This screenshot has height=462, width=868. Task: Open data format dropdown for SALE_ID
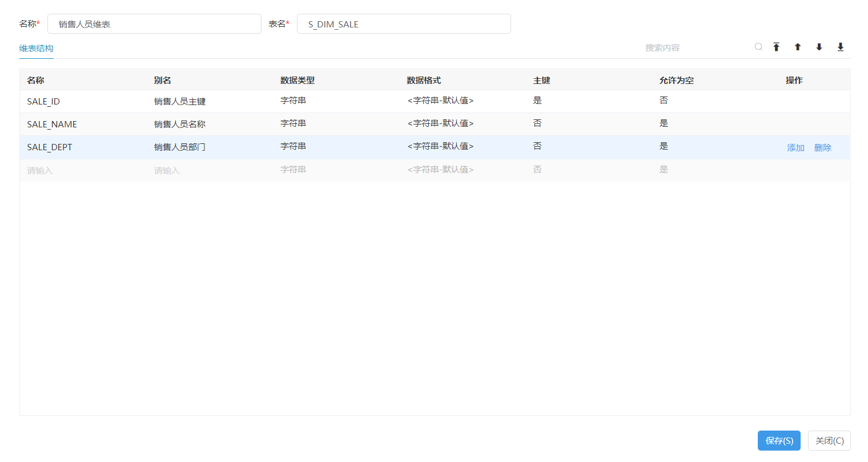coord(440,101)
